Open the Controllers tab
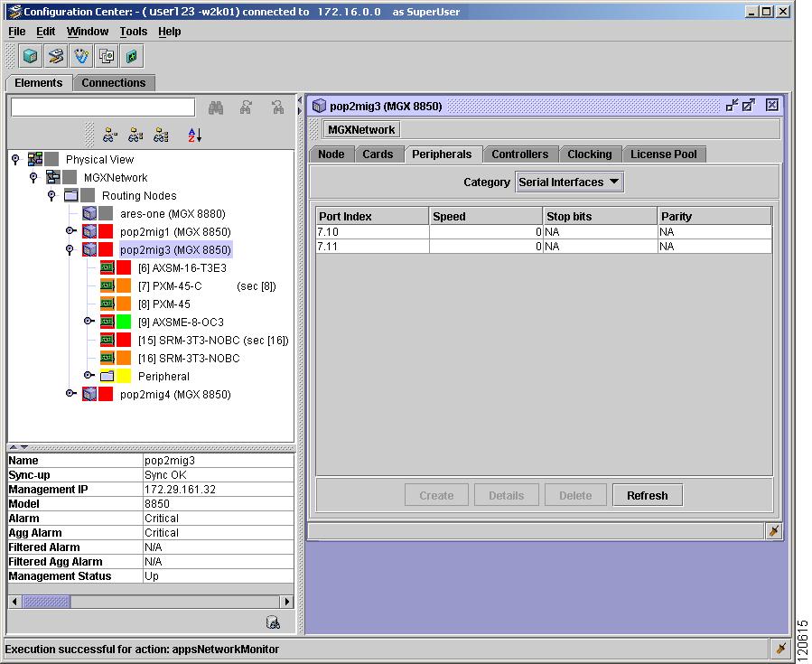812x664 pixels. click(520, 154)
